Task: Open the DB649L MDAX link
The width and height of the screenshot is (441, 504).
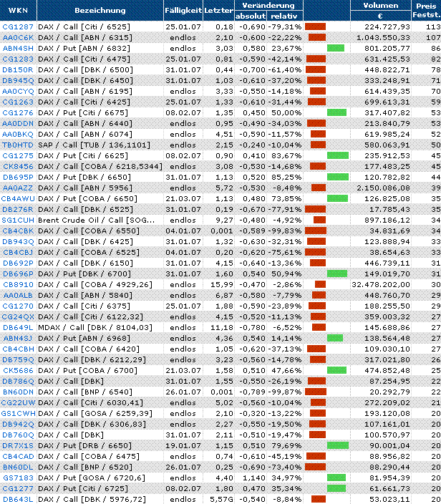Action: 18,328
